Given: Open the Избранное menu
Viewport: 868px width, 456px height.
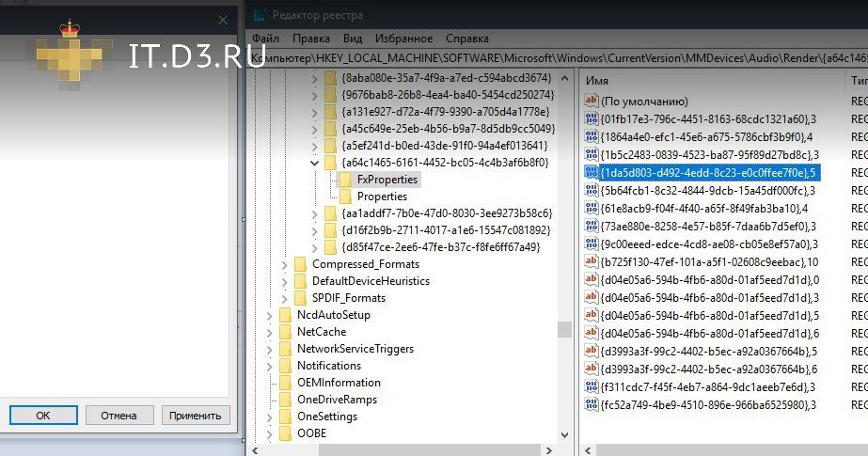Looking at the screenshot, I should pyautogui.click(x=397, y=39).
